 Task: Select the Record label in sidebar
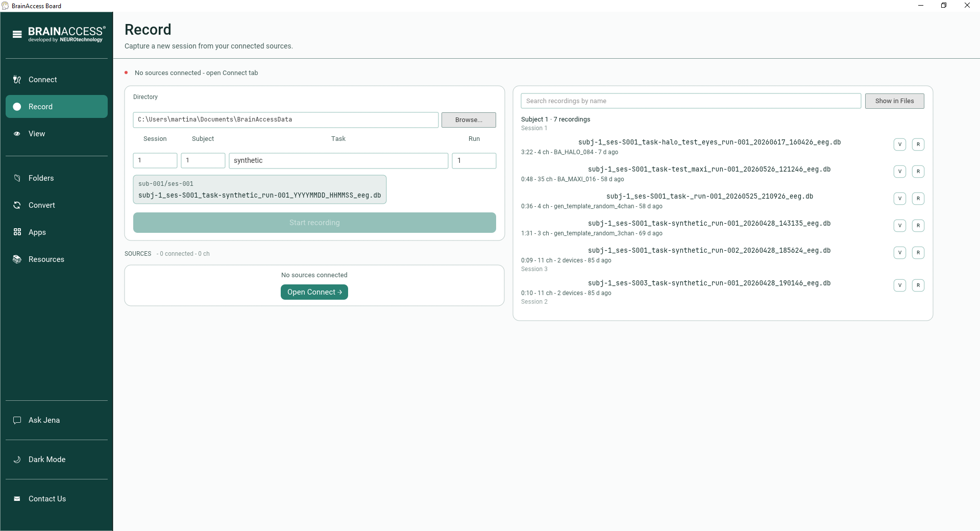[x=41, y=107]
